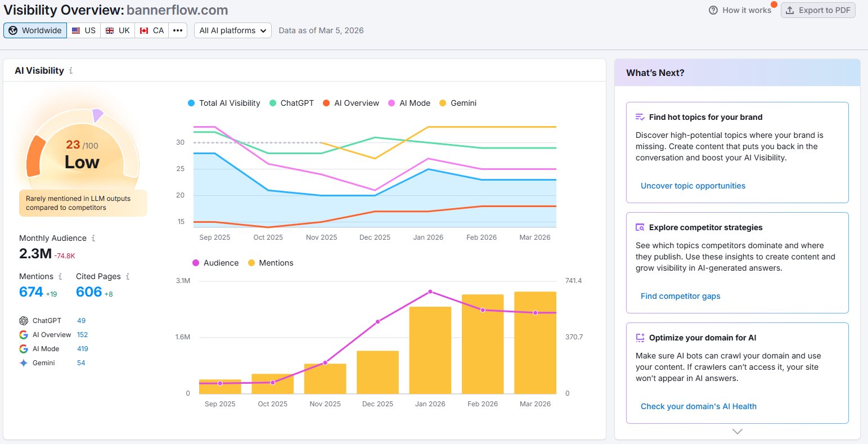Screen dimensions: 868x444
Task: Toggle Total AI Visibility legend series
Action: click(x=224, y=103)
